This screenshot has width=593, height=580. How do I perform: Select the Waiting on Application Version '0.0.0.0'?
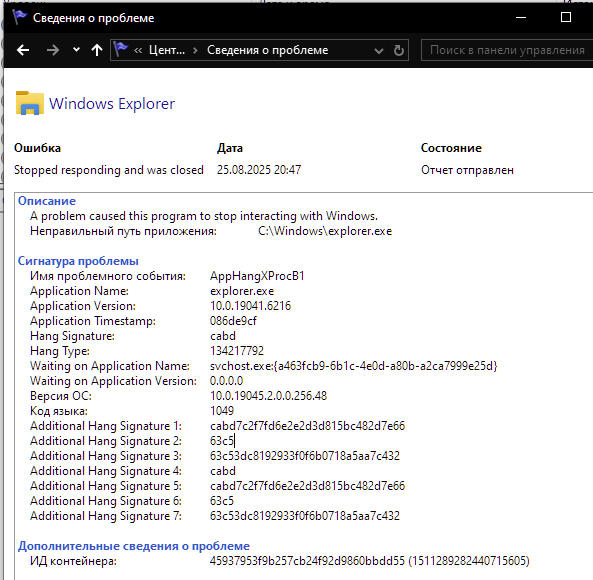pos(227,381)
